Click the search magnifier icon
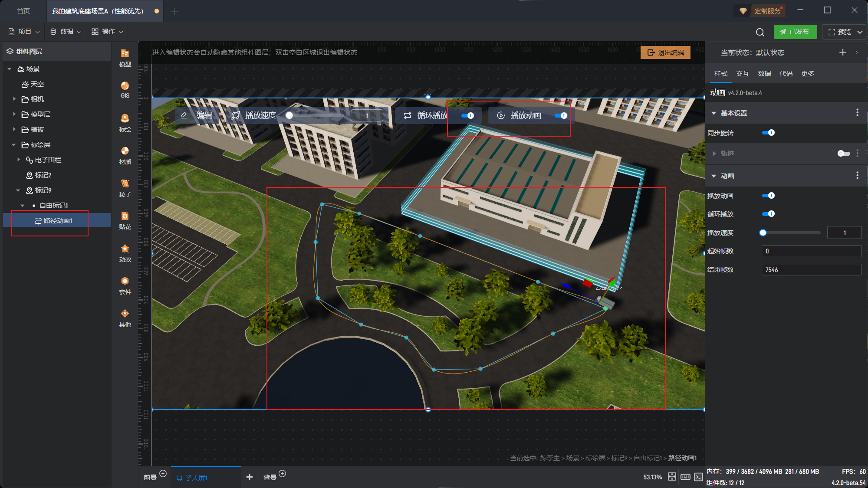The height and width of the screenshot is (488, 868). pyautogui.click(x=760, y=32)
